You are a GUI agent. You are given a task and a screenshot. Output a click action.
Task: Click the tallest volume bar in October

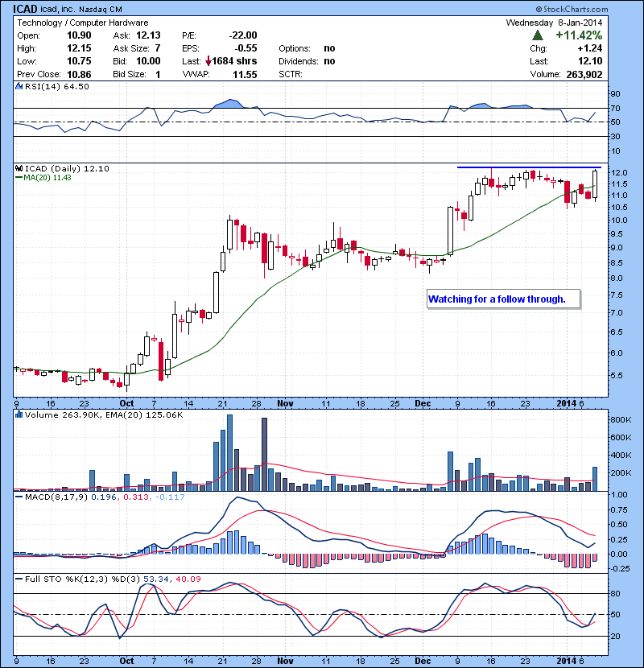pyautogui.click(x=229, y=453)
